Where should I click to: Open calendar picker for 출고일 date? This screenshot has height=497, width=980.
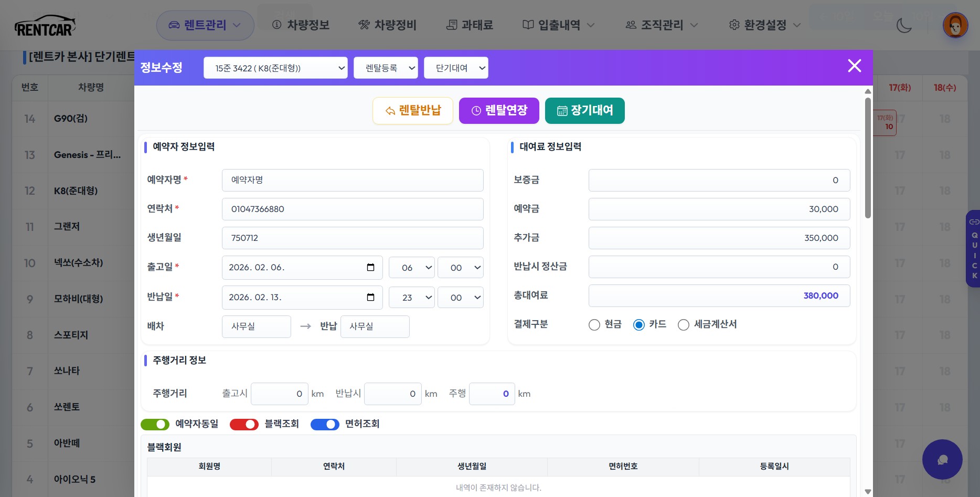click(370, 268)
